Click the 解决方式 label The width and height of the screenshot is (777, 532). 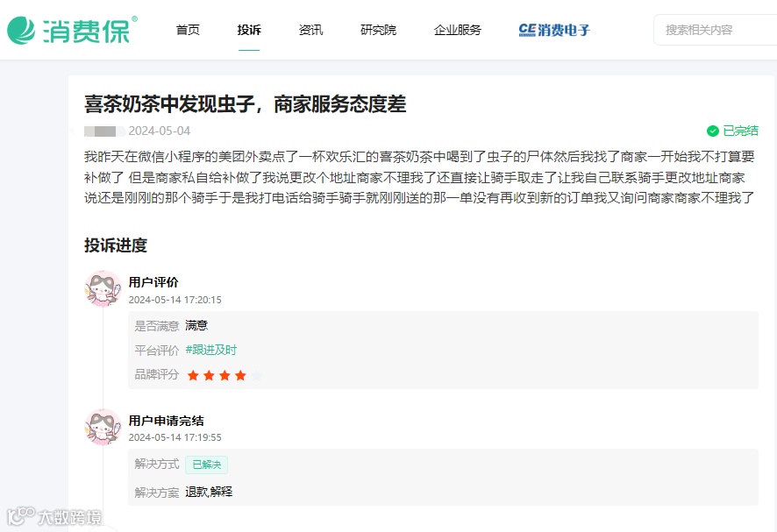[x=157, y=465]
